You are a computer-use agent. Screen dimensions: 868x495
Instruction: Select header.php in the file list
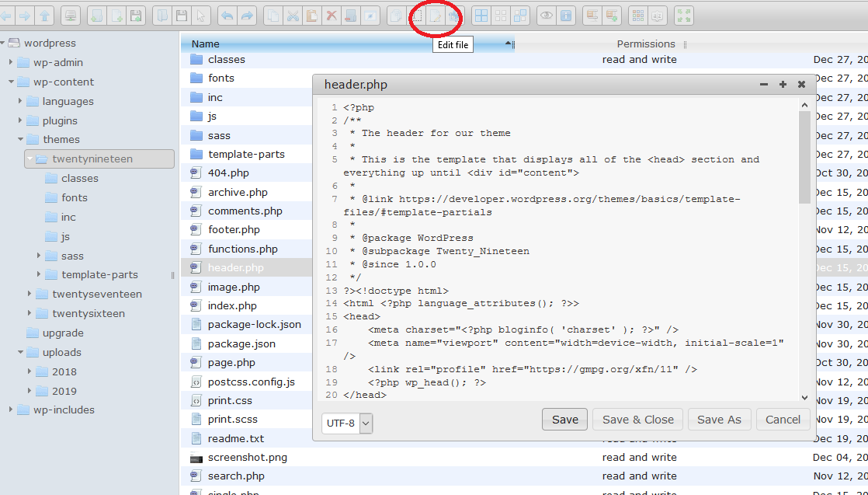[235, 268]
